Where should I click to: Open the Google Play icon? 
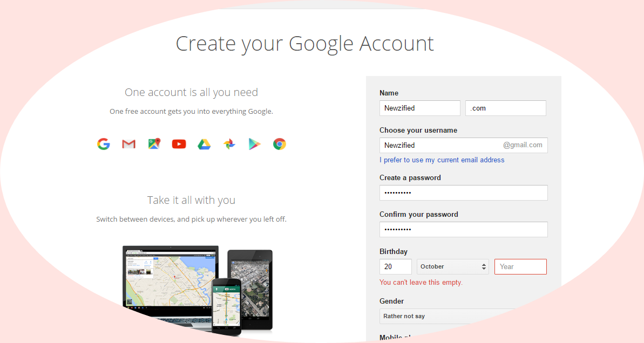coord(254,143)
